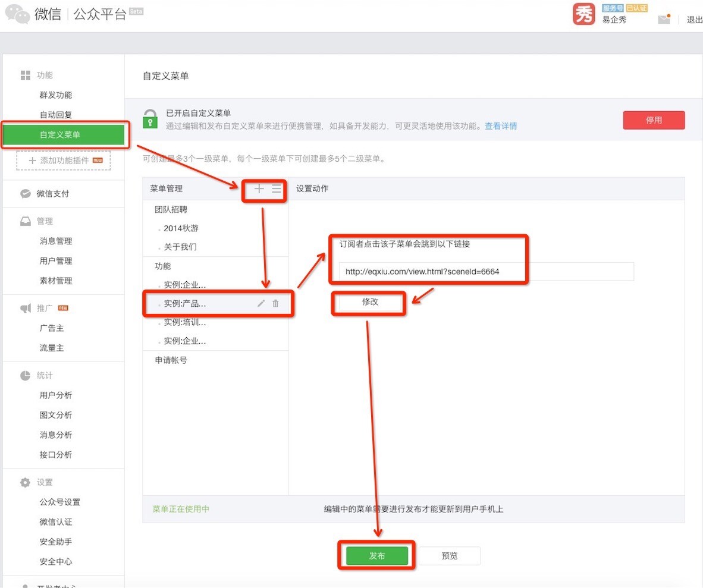This screenshot has width=703, height=588.
Task: Expand the 团队招聘 parent menu
Action: [171, 209]
